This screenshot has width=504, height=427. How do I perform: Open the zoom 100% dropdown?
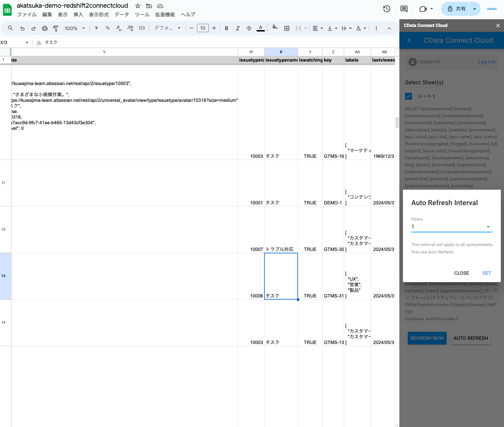pos(74,28)
